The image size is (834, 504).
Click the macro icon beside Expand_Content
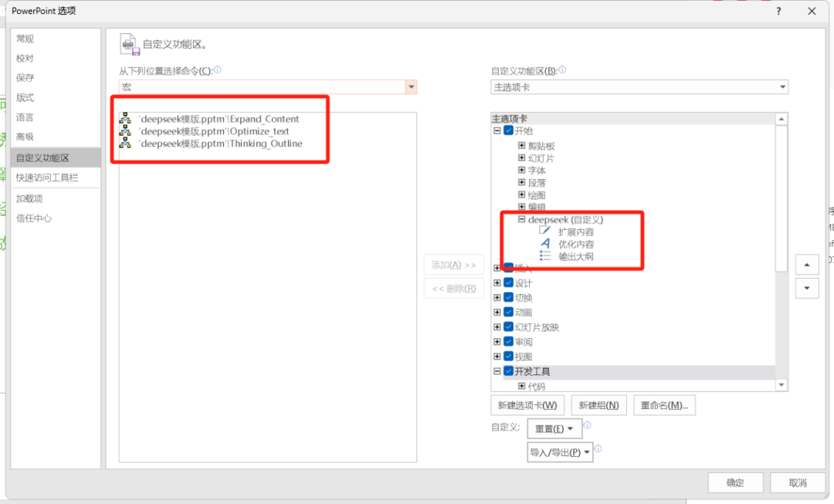[125, 118]
